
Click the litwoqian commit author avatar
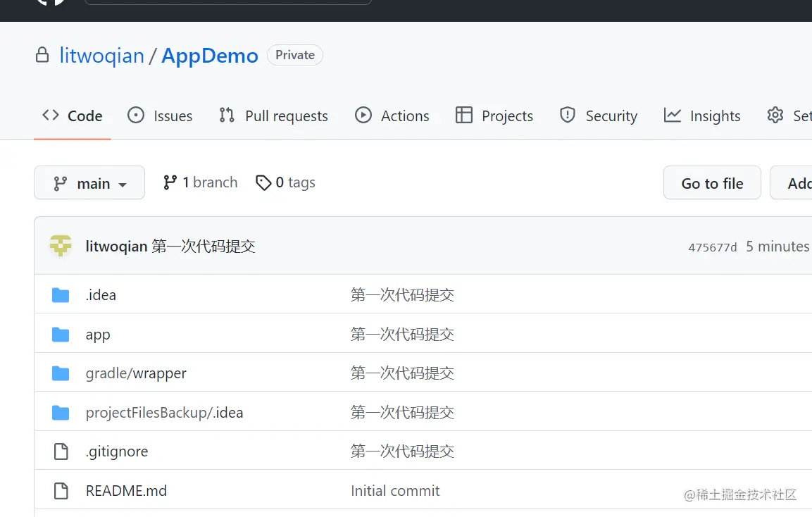(61, 247)
